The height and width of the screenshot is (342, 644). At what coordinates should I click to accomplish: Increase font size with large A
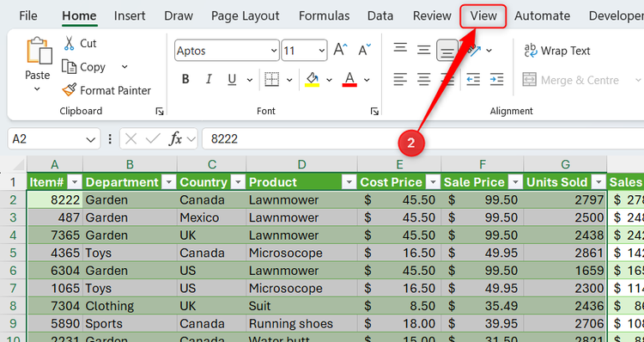(x=340, y=50)
